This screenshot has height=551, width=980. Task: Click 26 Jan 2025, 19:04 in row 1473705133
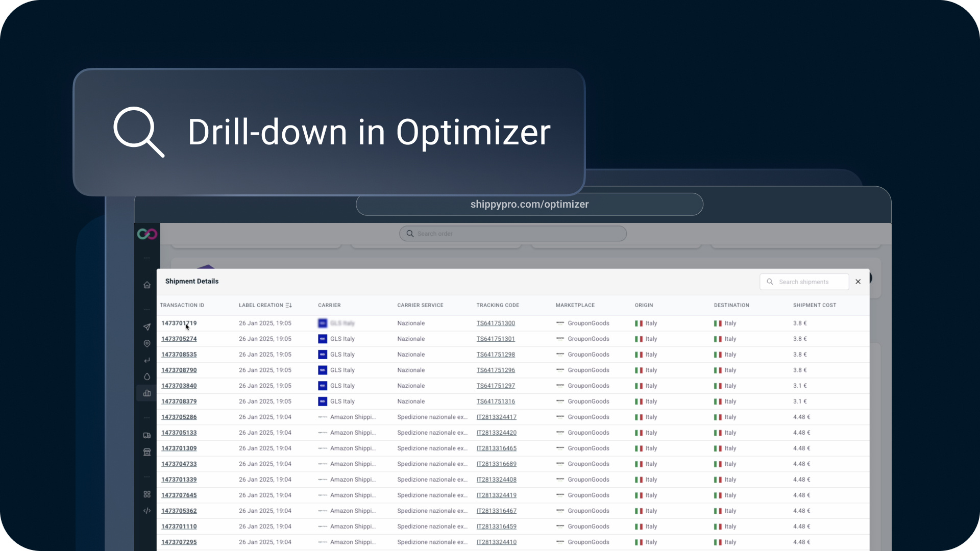point(265,433)
